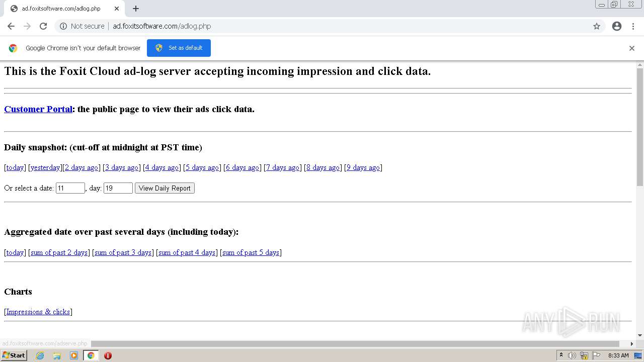Dismiss the default browser notification bar

pos(632,48)
